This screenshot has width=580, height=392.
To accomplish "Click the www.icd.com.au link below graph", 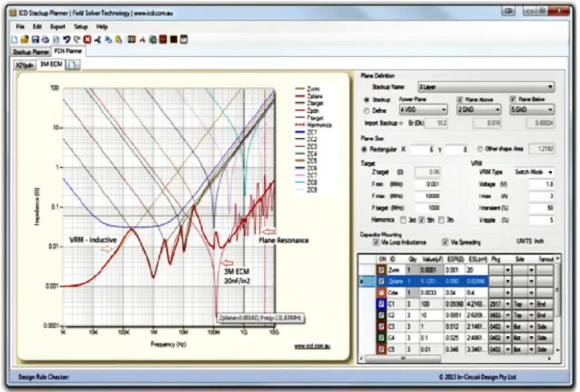I will point(312,346).
